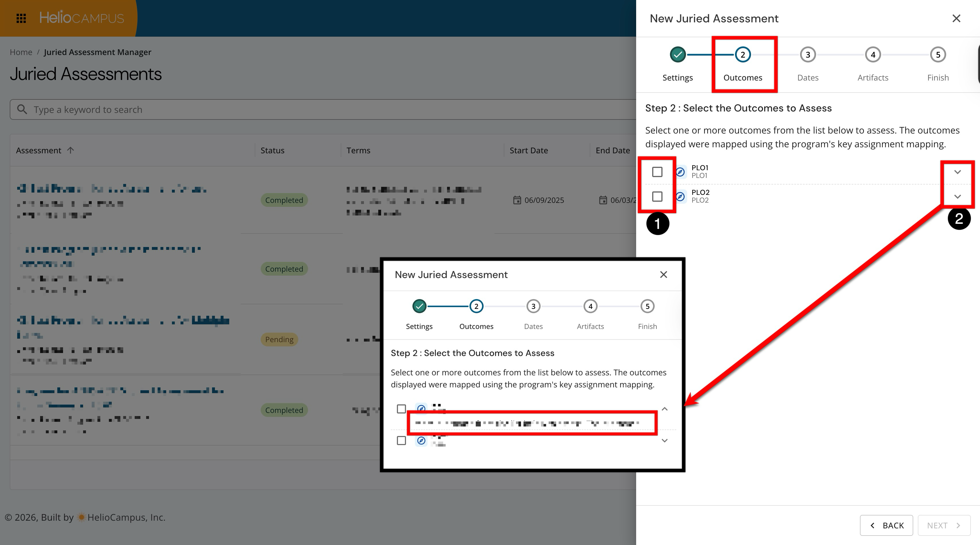The height and width of the screenshot is (545, 980).
Task: Go to Home in the breadcrumb
Action: (21, 52)
